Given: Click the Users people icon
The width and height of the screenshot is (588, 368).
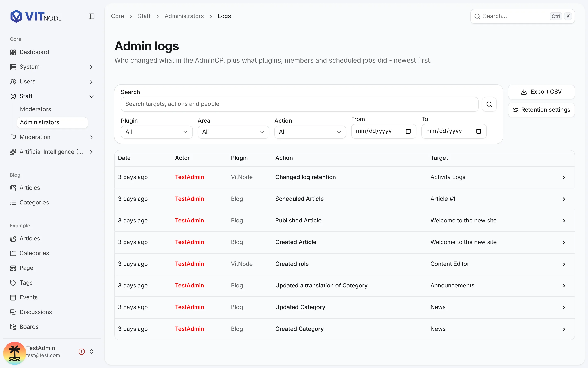Looking at the screenshot, I should [x=13, y=82].
